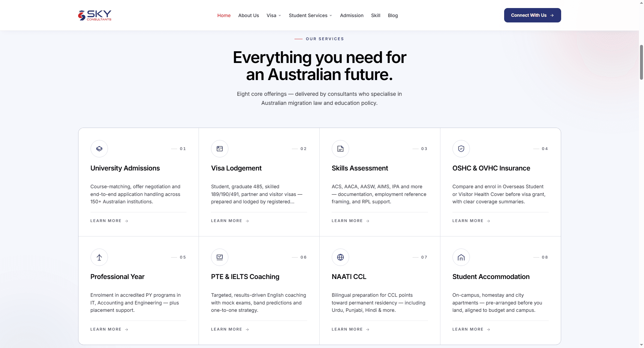Click the page vertical scrollbar thumb
This screenshot has width=644, height=348.
[x=641, y=62]
